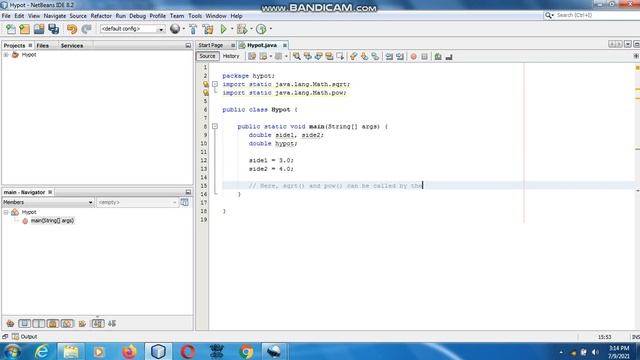Image resolution: width=640 pixels, height=360 pixels.
Task: Open the Debug menu
Action: coord(138,16)
